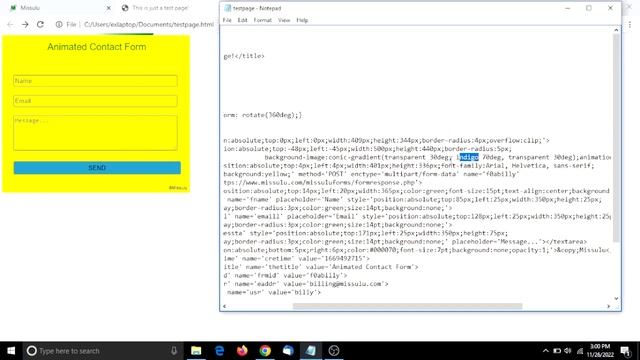Click the Name field in contact form
The width and height of the screenshot is (640, 360).
[x=95, y=81]
